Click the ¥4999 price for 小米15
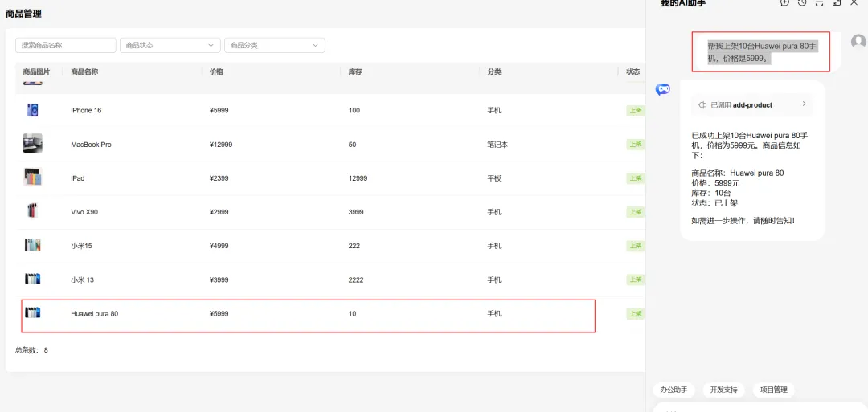This screenshot has width=868, height=412. click(x=219, y=246)
